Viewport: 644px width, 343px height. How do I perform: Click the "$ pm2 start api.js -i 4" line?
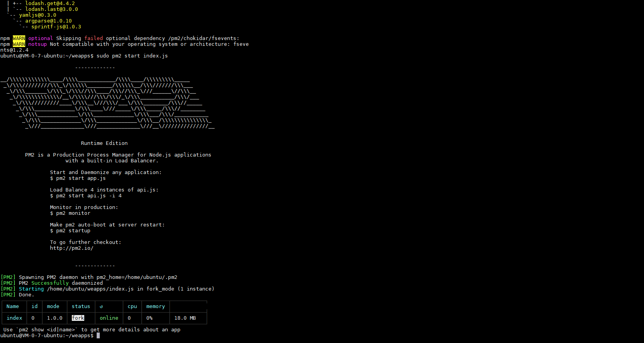tap(85, 196)
